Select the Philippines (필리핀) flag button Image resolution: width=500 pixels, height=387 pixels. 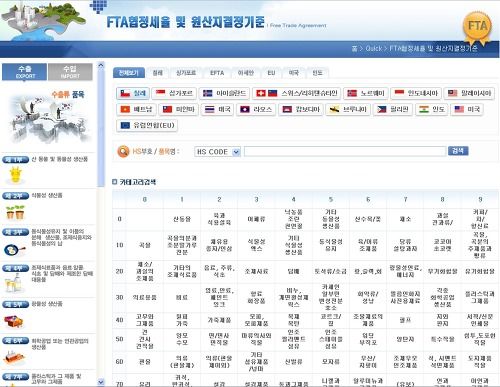point(393,109)
